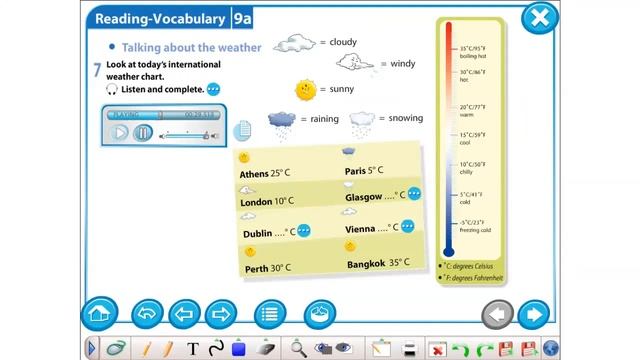Click the sunny weather symbol

[x=306, y=90]
